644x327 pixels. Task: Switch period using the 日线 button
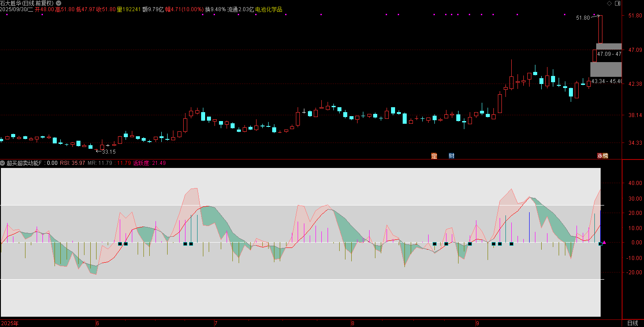632,323
